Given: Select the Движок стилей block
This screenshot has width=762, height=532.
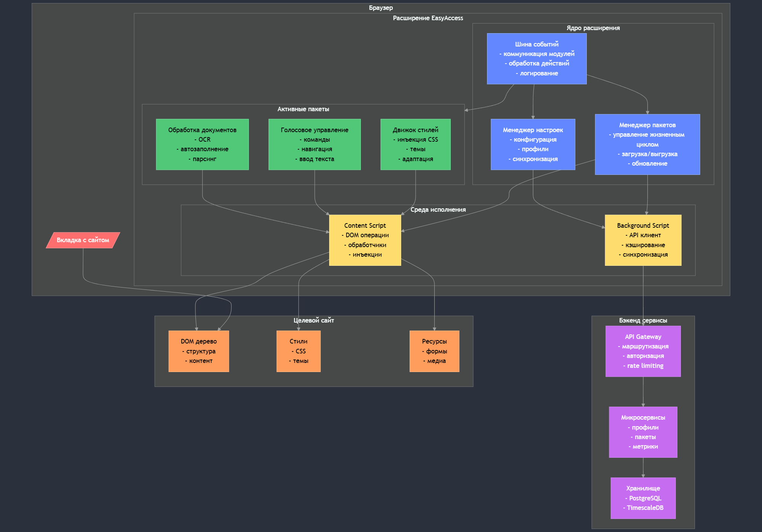Looking at the screenshot, I should 415,144.
